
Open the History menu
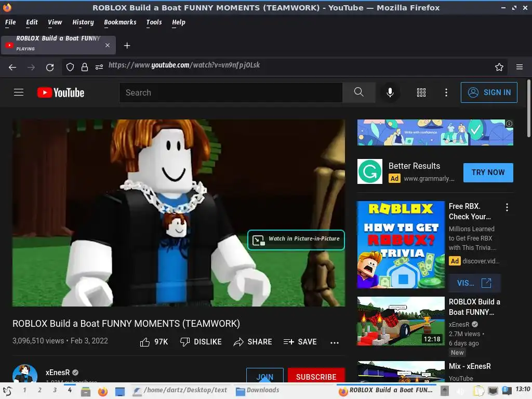coord(83,22)
